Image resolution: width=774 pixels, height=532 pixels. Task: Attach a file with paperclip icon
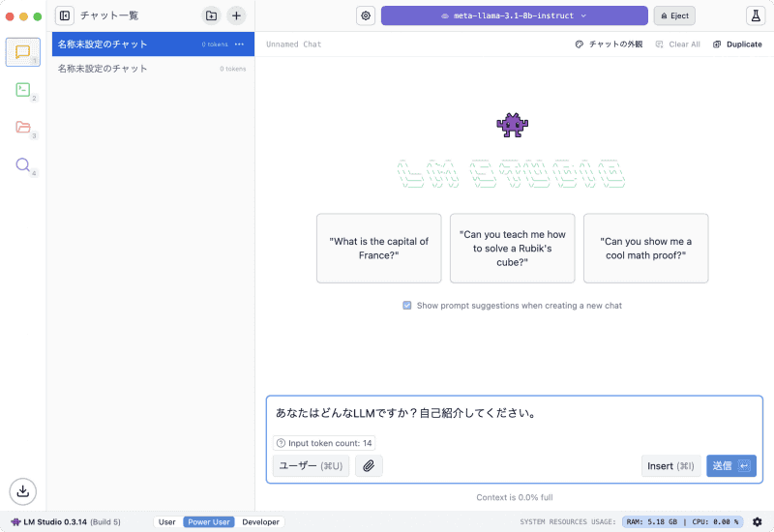coord(369,466)
